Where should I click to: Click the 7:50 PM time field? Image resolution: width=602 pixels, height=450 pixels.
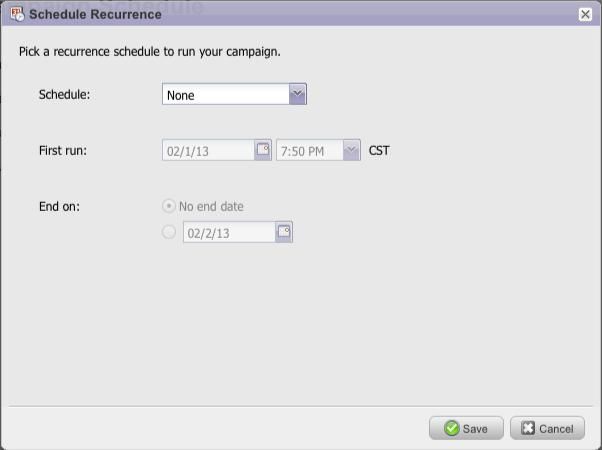(309, 151)
